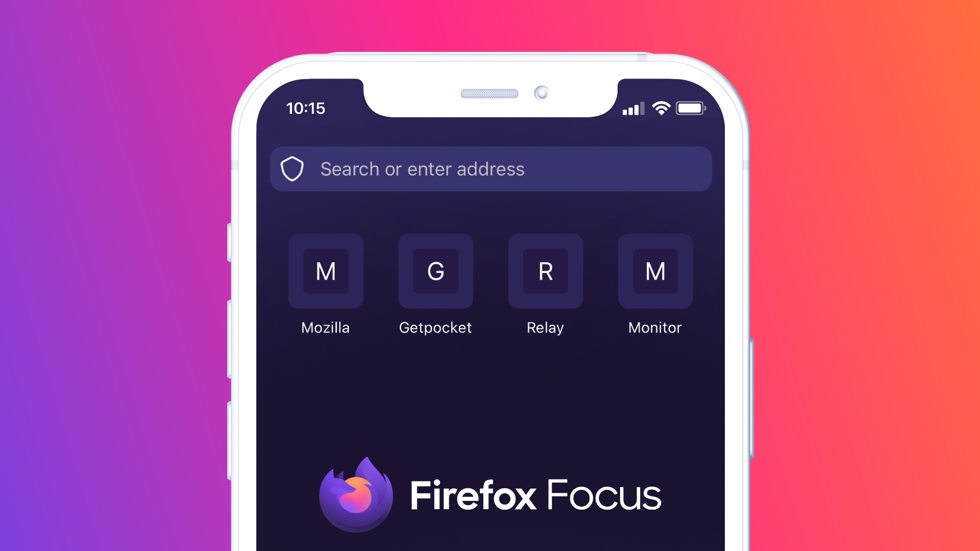This screenshot has height=551, width=980.
Task: Click the cellular signal bars indicator
Action: click(633, 108)
